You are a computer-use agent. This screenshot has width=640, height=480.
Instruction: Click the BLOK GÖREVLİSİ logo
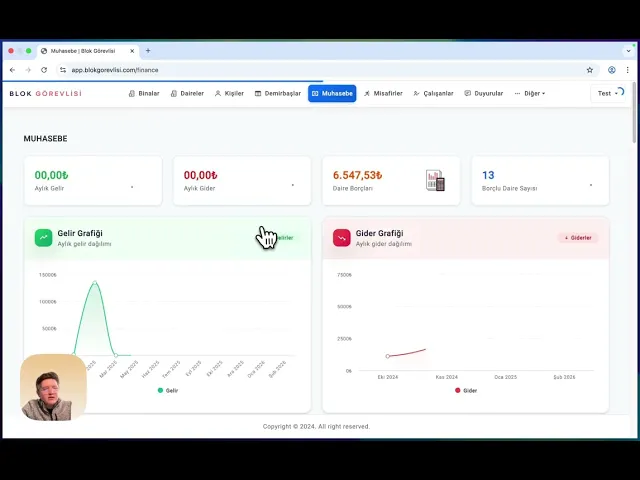tap(45, 93)
